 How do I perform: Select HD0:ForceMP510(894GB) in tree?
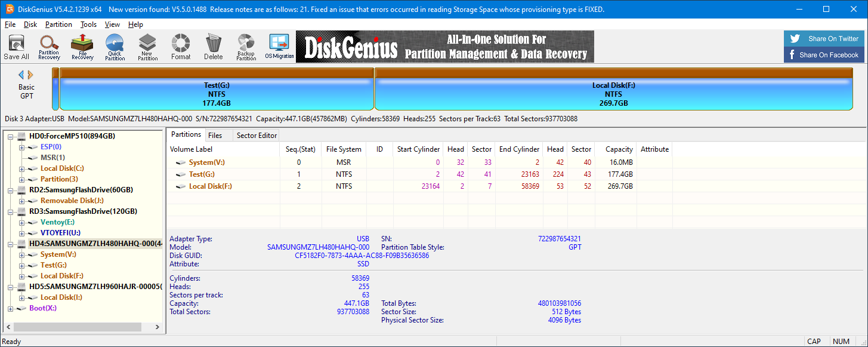point(72,136)
